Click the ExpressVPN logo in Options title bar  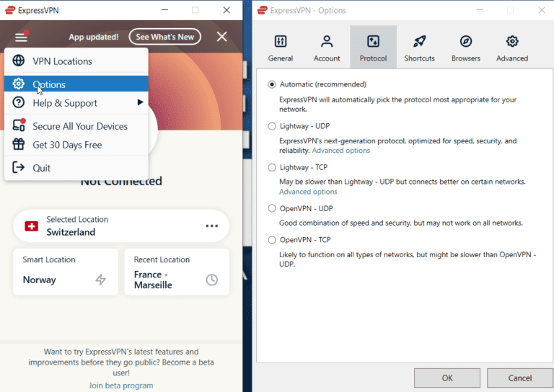click(263, 10)
